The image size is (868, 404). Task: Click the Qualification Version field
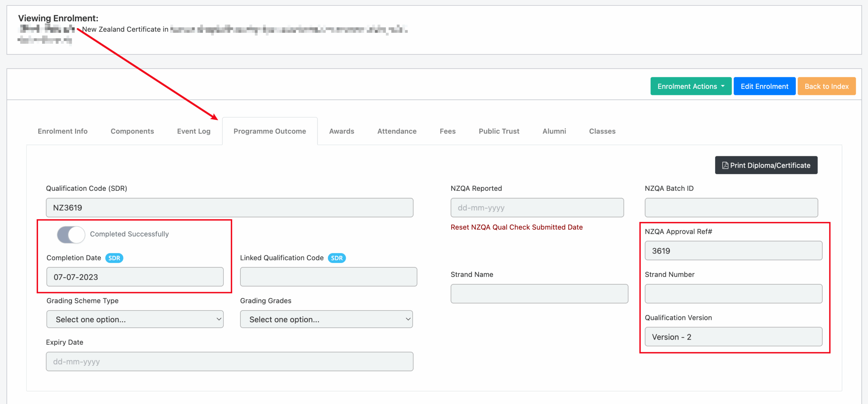click(733, 337)
